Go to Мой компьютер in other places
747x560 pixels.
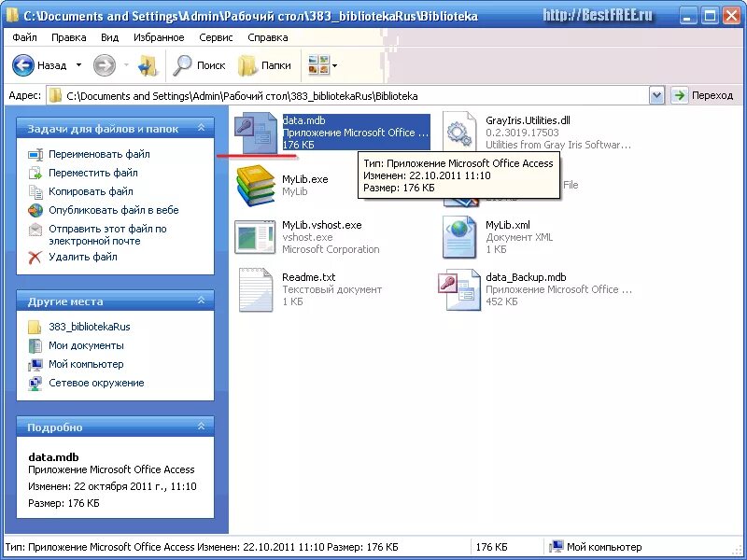86,363
